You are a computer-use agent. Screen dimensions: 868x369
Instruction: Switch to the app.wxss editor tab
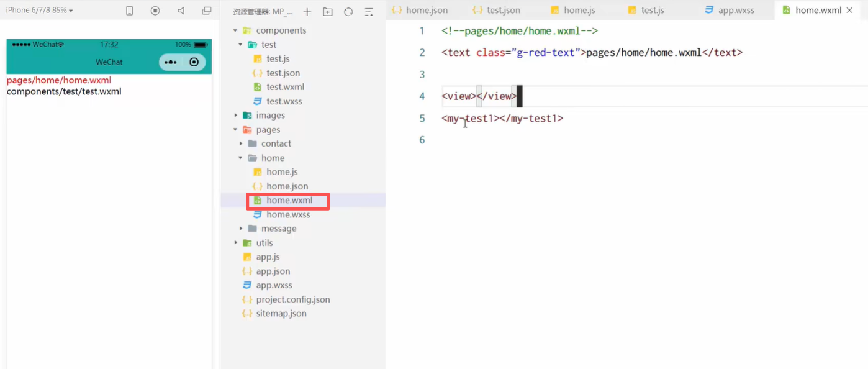(x=730, y=10)
